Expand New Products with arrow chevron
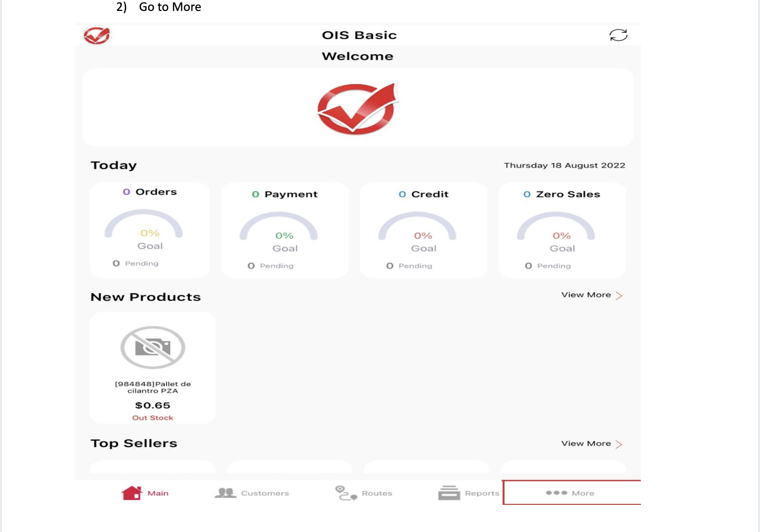 (619, 296)
